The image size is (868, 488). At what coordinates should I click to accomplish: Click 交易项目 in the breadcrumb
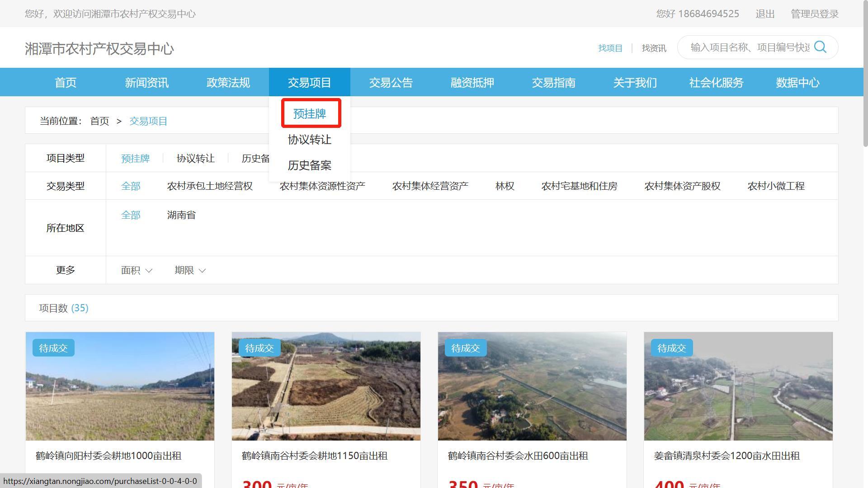(x=148, y=121)
